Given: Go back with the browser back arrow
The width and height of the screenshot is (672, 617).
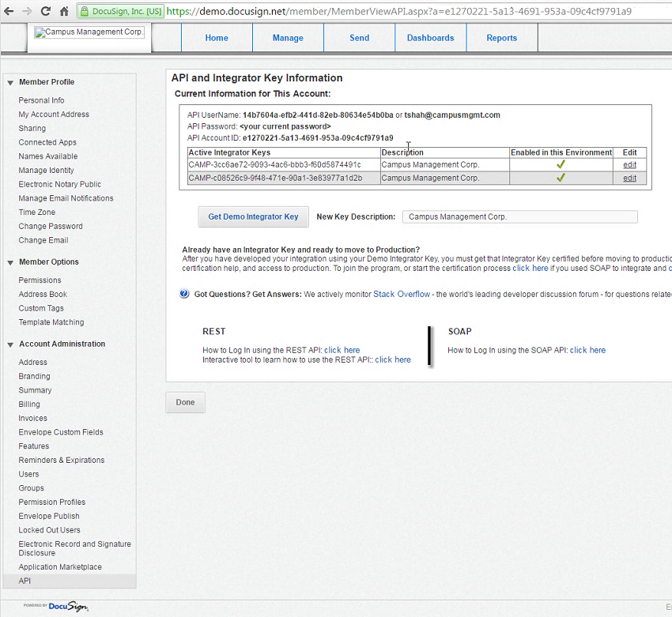Looking at the screenshot, I should point(9,11).
